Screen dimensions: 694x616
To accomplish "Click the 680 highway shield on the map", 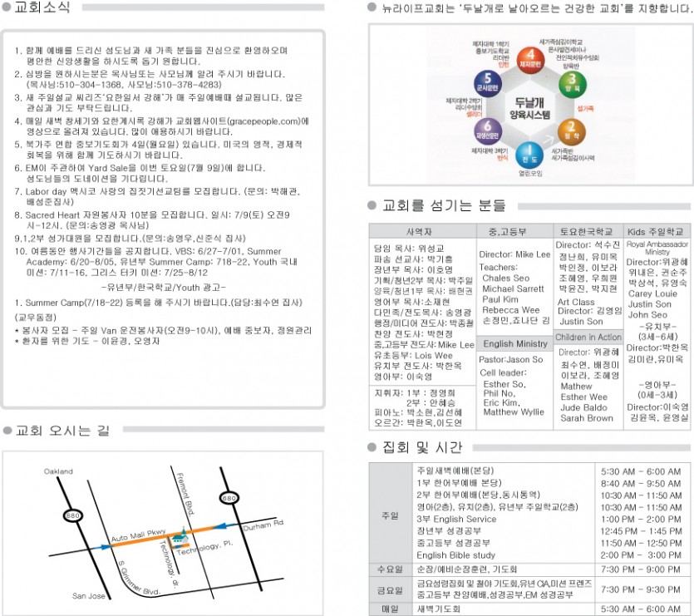I will pos(229,498).
